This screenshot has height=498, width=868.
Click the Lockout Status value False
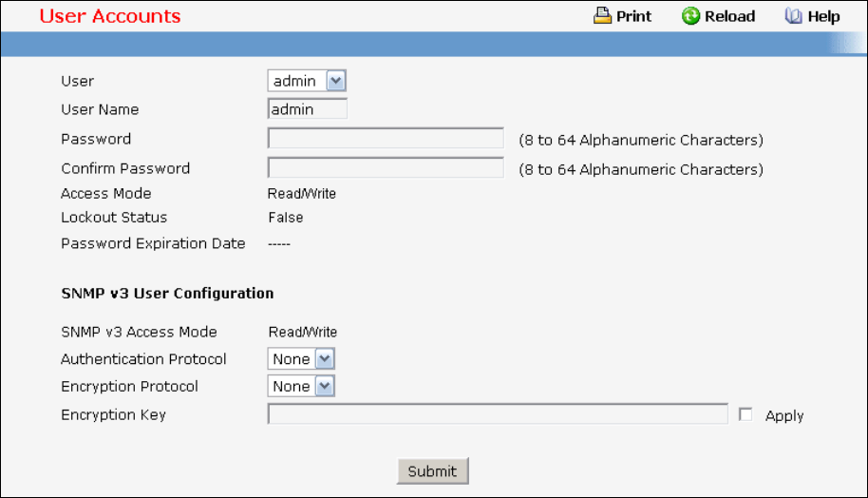coord(286,218)
